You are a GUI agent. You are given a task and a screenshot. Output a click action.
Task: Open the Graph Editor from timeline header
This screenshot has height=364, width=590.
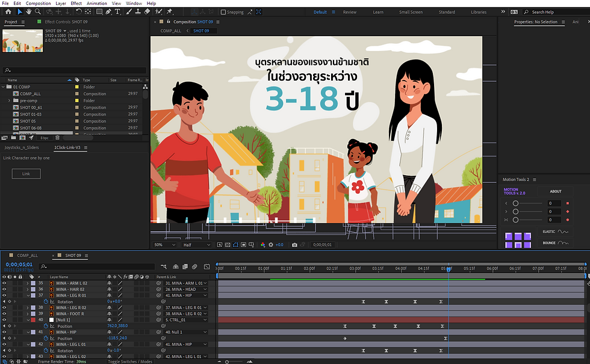click(206, 266)
